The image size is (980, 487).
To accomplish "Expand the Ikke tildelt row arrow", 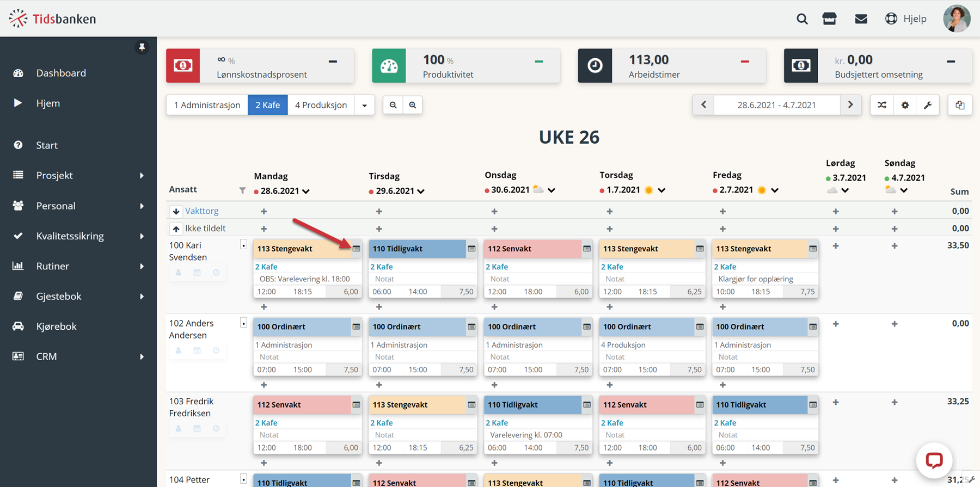I will 176,229.
